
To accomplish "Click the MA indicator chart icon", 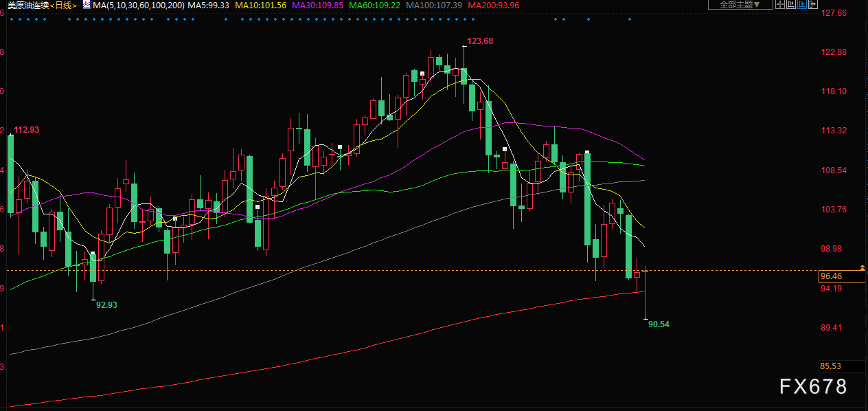I will pyautogui.click(x=86, y=4).
